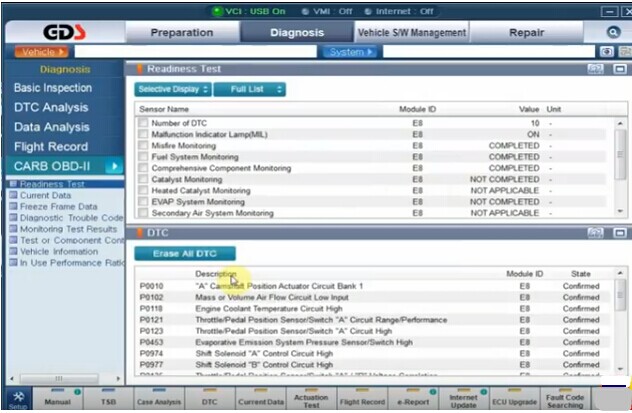Screen dimensions: 632x413
Task: Open Flight Record in the sidebar
Action: [x=51, y=147]
